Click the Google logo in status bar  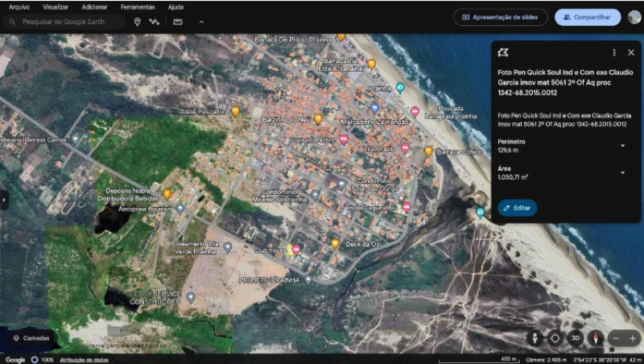tap(15, 360)
